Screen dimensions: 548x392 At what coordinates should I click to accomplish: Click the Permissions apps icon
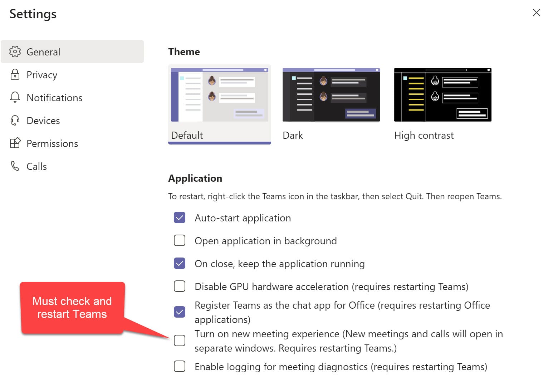click(15, 143)
